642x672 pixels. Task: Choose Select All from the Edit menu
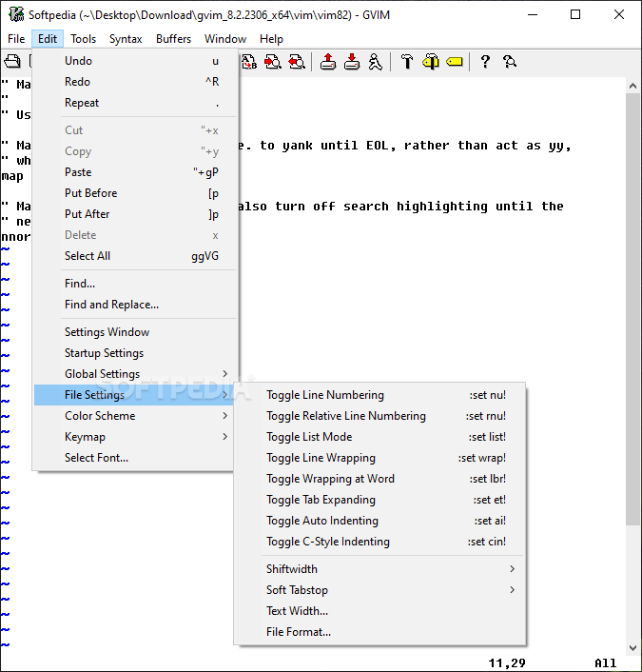click(x=134, y=256)
